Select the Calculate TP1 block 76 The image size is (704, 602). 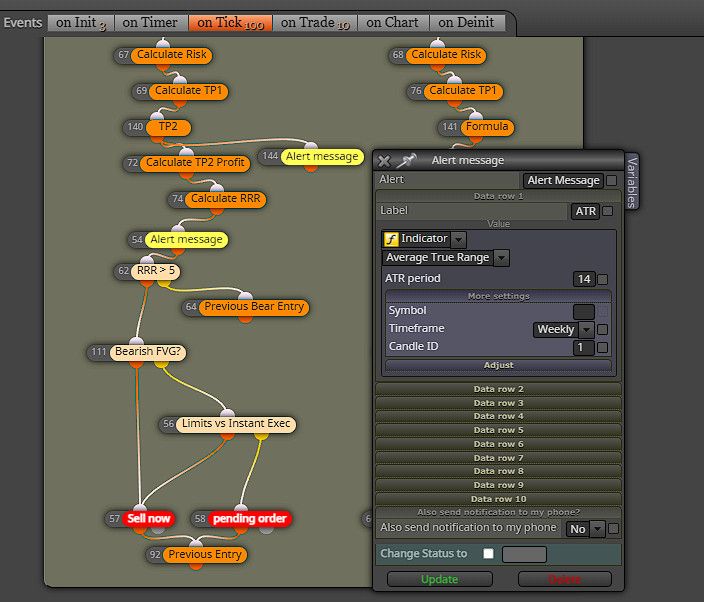tap(463, 91)
